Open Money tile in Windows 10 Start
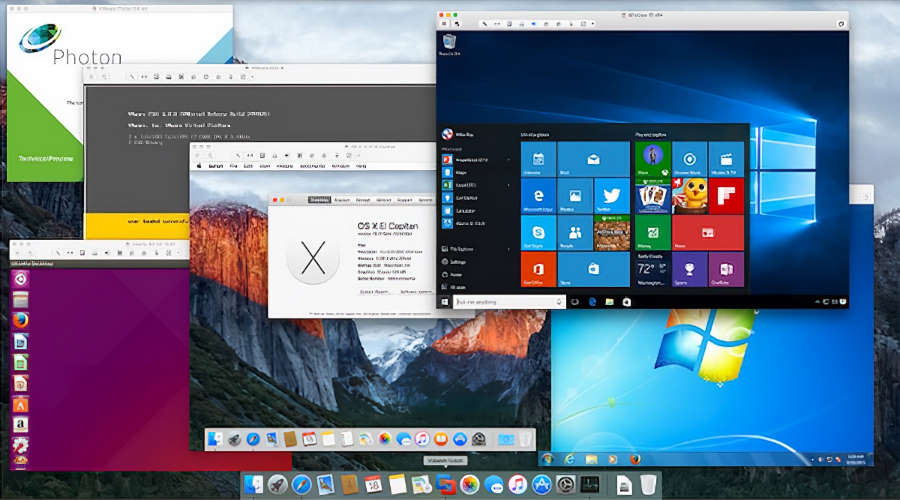This screenshot has width=900, height=500. pyautogui.click(x=653, y=232)
